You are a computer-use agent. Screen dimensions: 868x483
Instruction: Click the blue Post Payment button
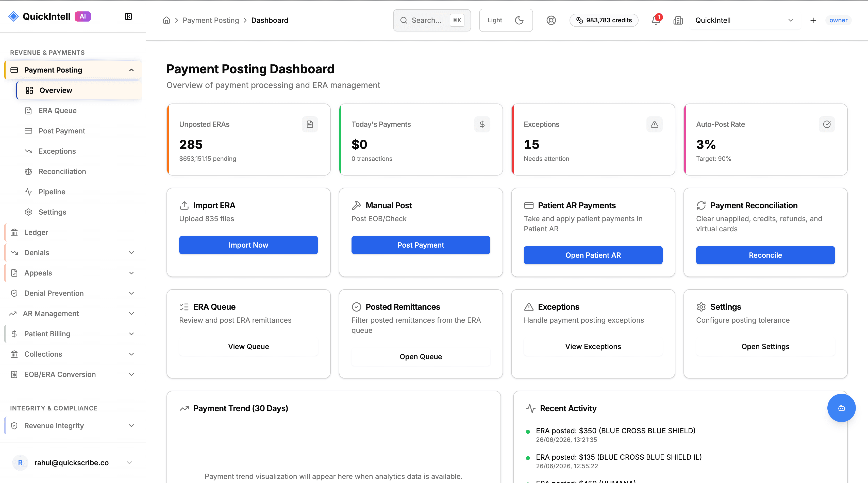coord(421,245)
